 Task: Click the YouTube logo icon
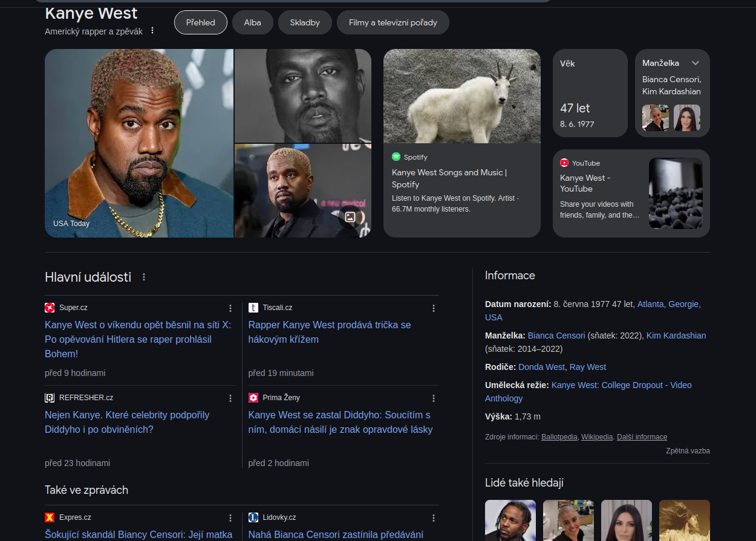click(x=564, y=163)
